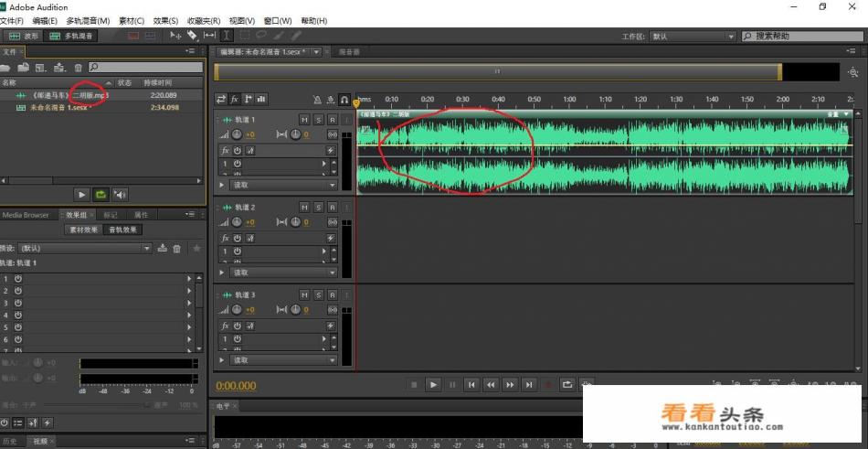Click the Fast Forward transport button
This screenshot has height=449, width=868.
[x=510, y=385]
